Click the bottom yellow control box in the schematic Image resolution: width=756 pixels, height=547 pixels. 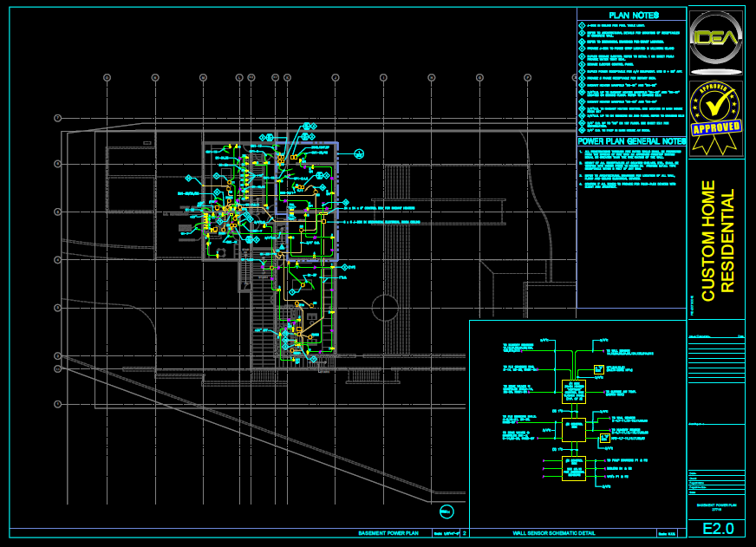coord(573,467)
